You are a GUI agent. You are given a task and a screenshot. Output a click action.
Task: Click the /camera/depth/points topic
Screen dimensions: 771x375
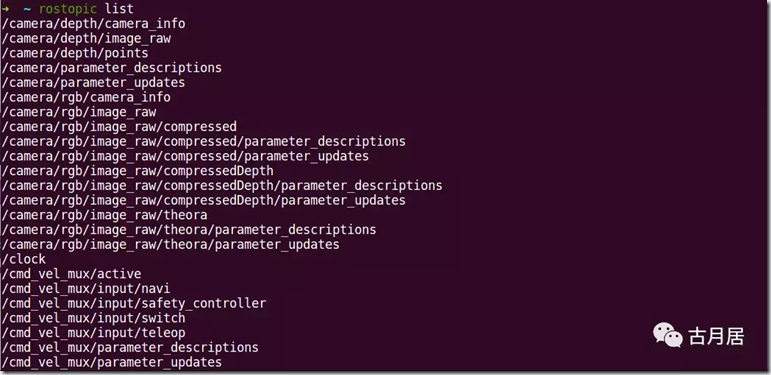coord(75,53)
